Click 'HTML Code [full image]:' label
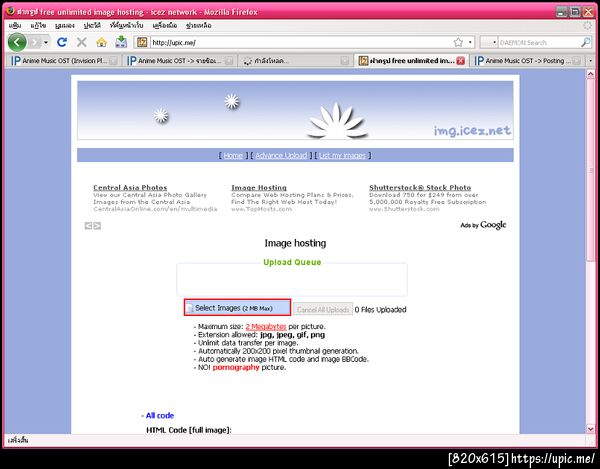 (x=189, y=430)
